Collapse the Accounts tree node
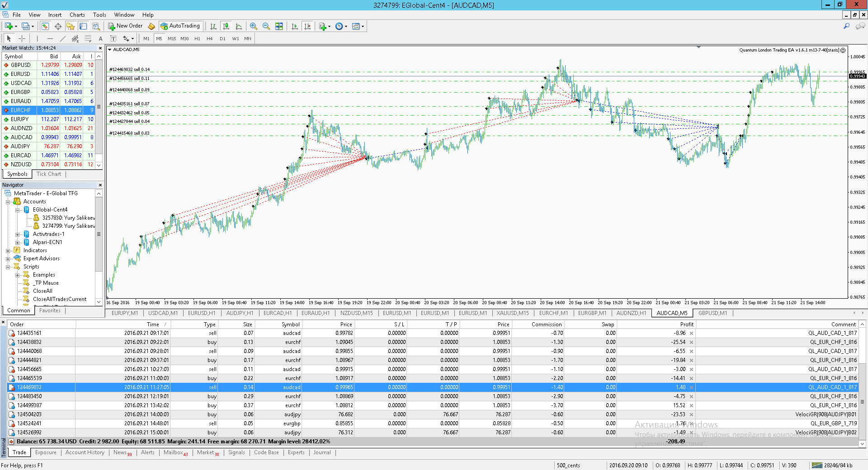868x470 pixels. 8,202
